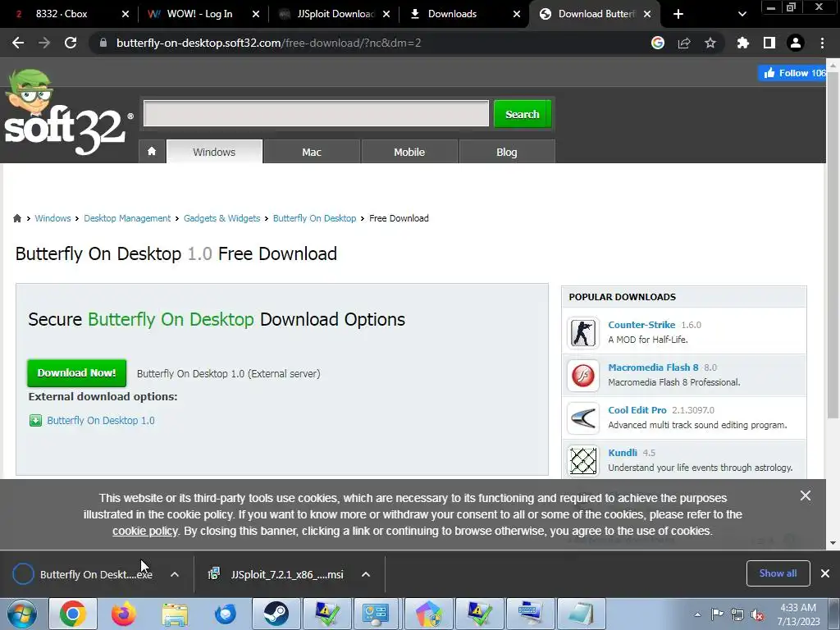Click the muted volume tray icon

pyautogui.click(x=757, y=614)
